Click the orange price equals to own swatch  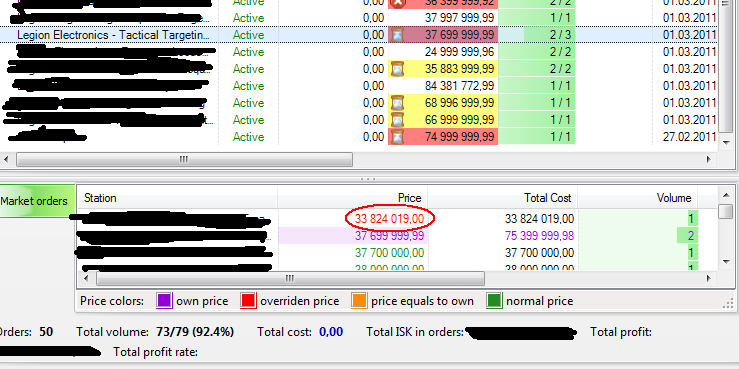tap(359, 301)
